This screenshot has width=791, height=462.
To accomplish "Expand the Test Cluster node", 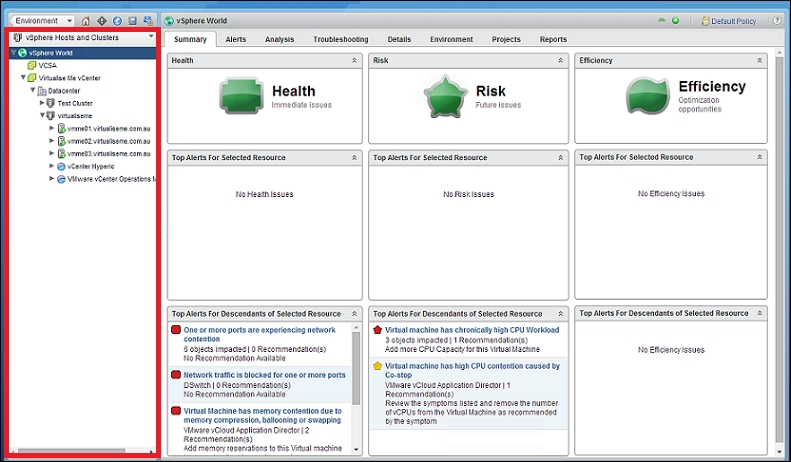I will point(42,103).
